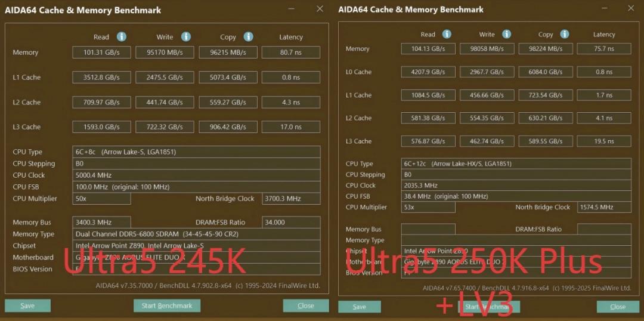
Task: Select L3 write 722.32 GB/s value
Action: (x=165, y=127)
